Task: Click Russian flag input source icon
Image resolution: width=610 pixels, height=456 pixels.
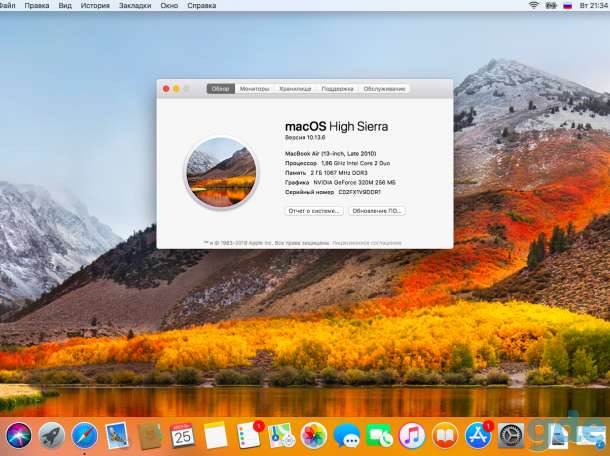Action: click(x=568, y=5)
